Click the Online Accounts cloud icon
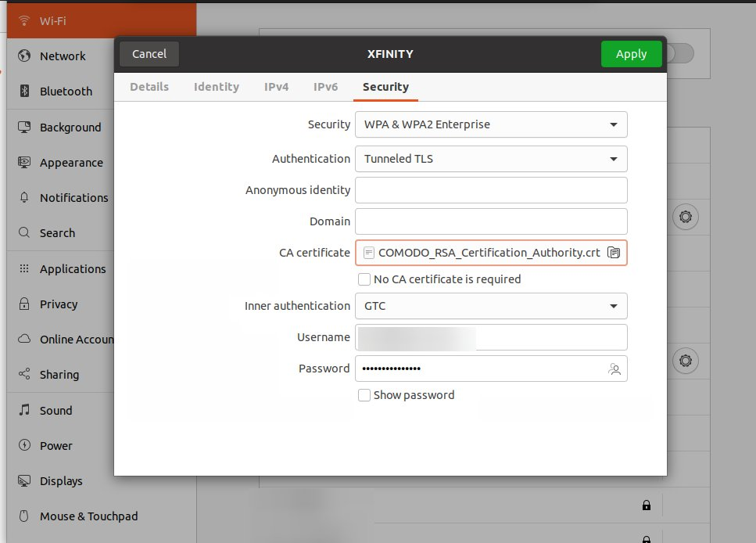 [24, 339]
